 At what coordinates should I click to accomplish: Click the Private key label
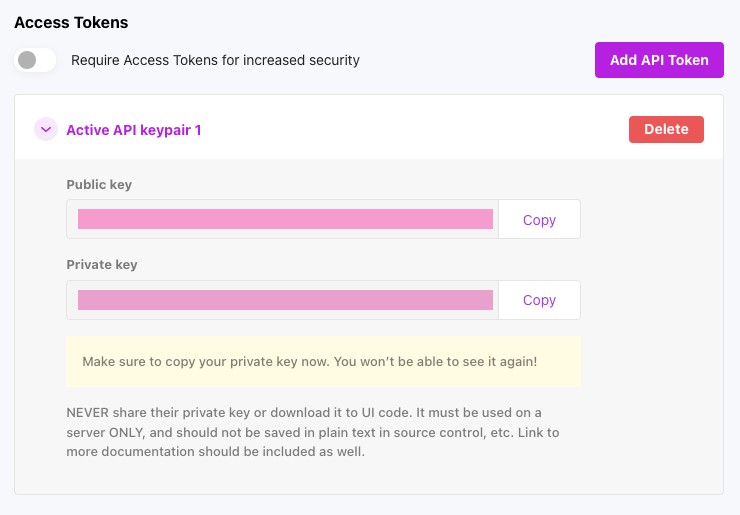click(102, 265)
